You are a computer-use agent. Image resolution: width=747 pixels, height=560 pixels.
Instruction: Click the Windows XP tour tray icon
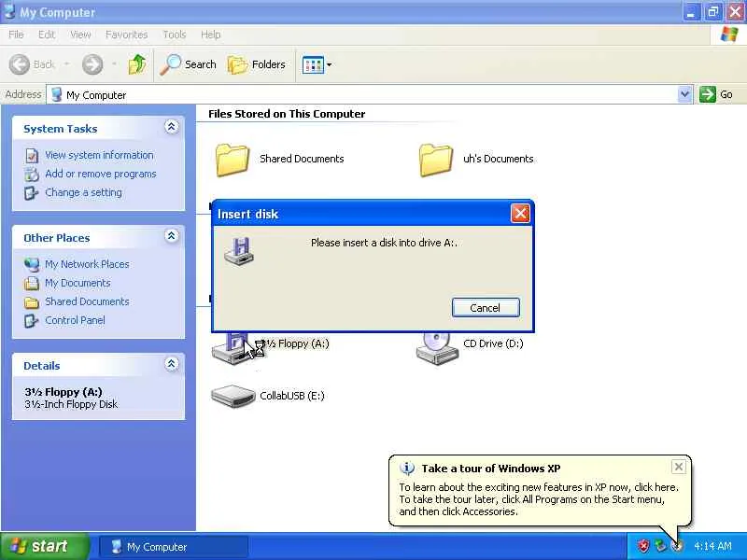click(x=676, y=546)
